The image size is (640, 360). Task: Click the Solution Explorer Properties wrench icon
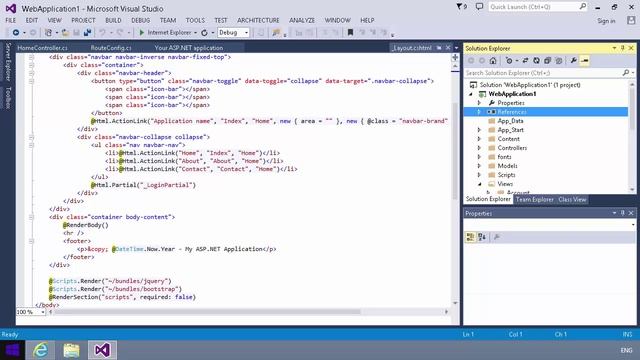pos(573,61)
